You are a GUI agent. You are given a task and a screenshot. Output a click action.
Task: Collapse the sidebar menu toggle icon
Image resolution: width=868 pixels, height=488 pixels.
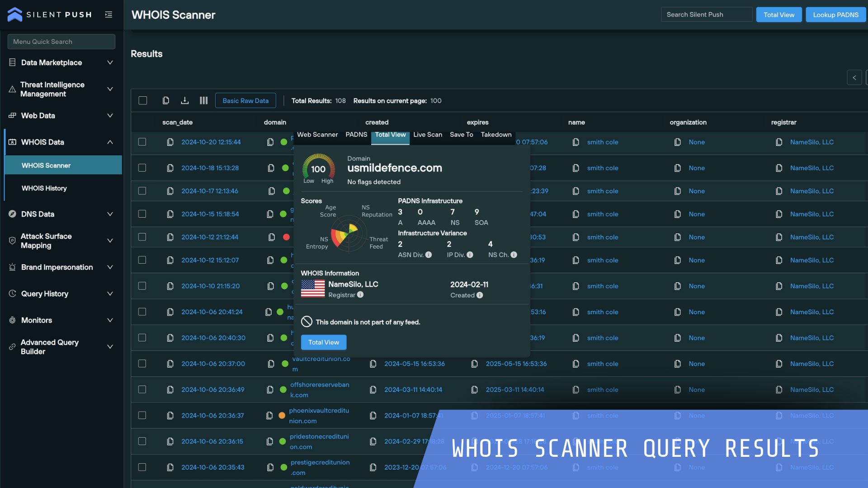108,14
